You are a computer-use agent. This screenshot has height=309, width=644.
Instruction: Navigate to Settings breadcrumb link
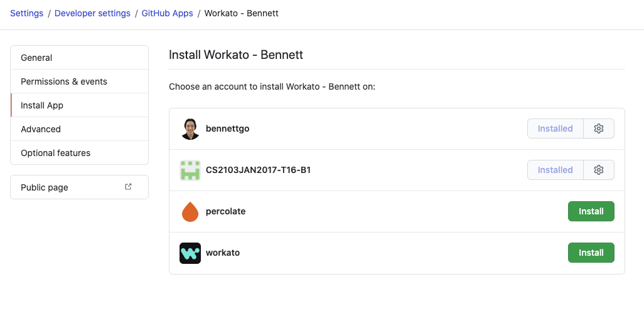click(x=26, y=13)
